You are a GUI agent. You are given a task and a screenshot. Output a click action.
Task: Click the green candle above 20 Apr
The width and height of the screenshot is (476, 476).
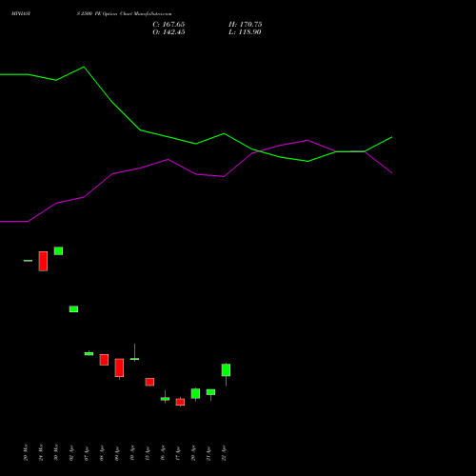point(195,393)
